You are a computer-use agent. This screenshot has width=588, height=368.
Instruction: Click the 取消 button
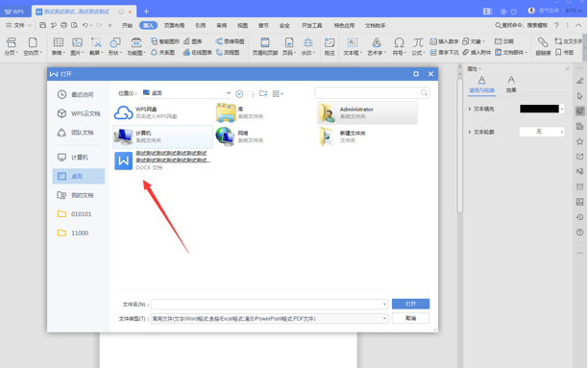(410, 318)
